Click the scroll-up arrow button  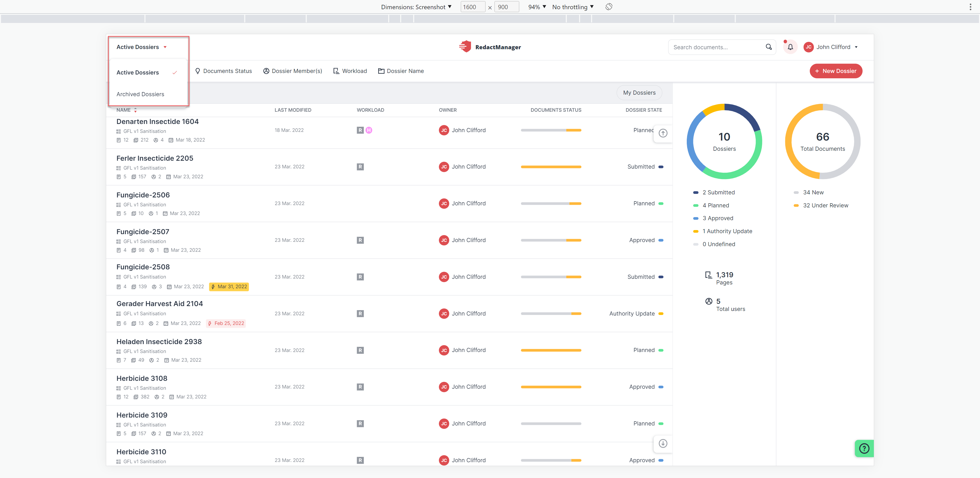[663, 133]
